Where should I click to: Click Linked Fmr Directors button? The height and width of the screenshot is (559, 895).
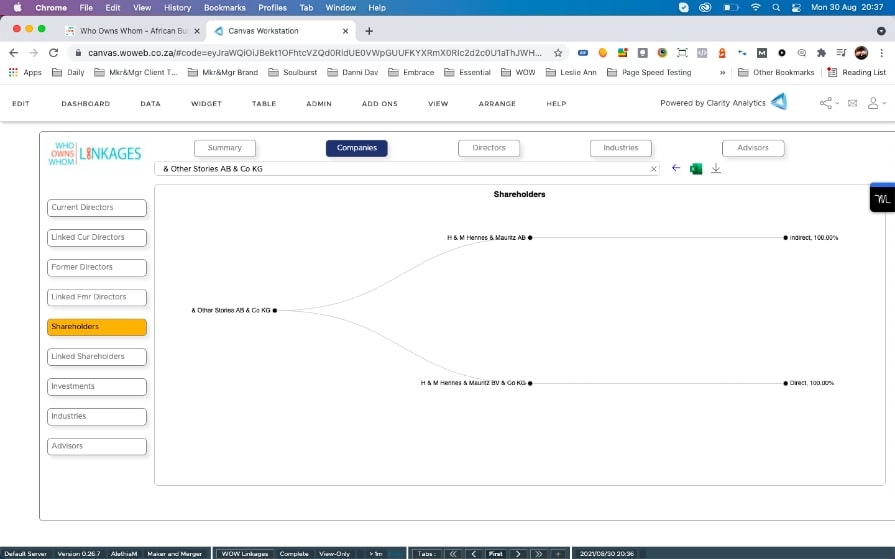pyautogui.click(x=97, y=297)
